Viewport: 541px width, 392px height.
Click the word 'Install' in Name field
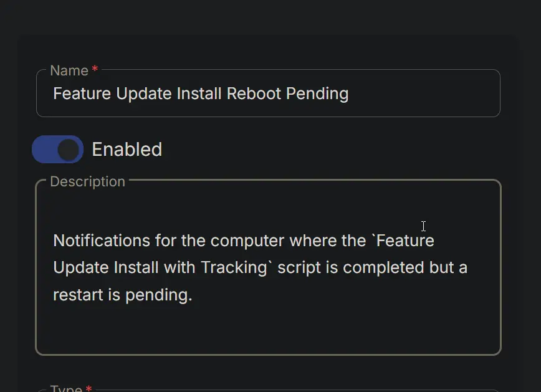point(199,93)
